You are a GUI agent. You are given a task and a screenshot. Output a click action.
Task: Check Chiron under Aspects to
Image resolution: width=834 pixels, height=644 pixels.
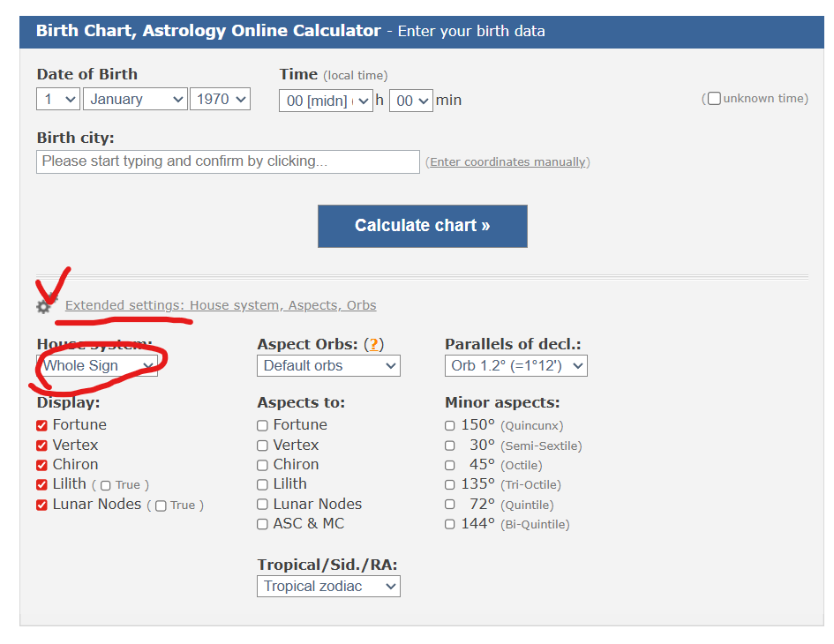pos(262,465)
